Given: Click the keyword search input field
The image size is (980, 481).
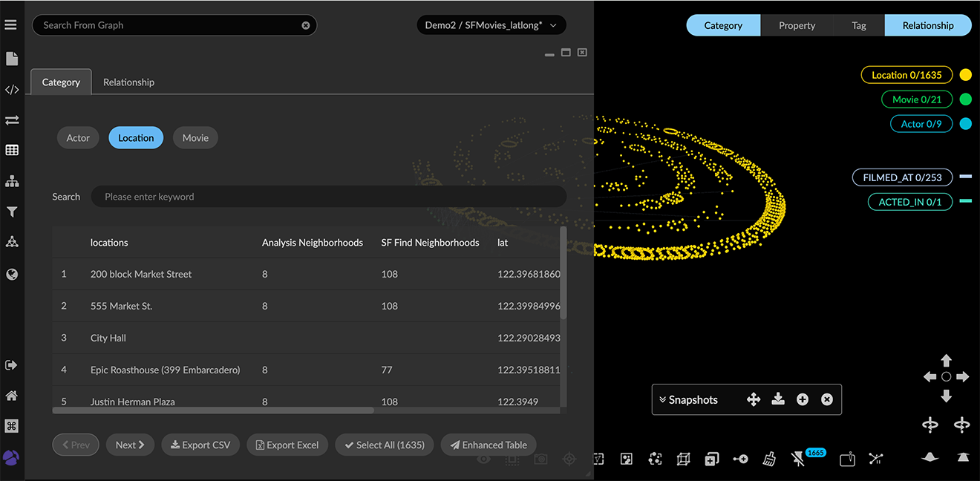Looking at the screenshot, I should point(329,196).
